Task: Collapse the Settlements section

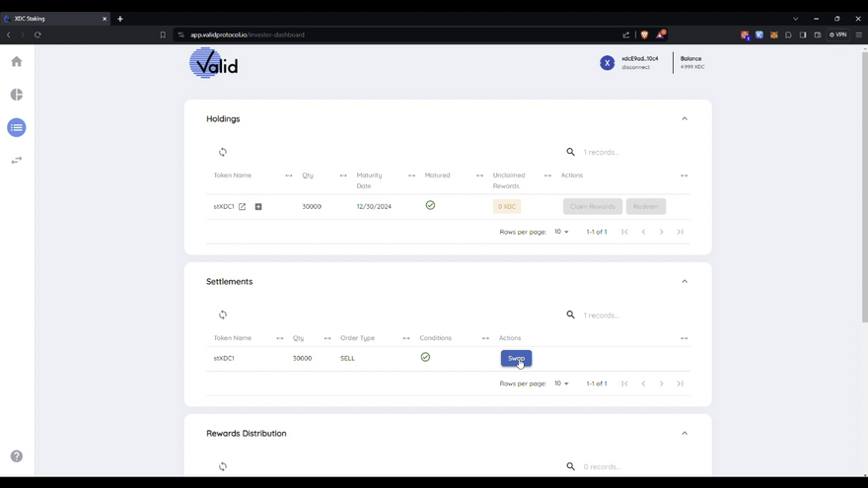Action: (685, 281)
